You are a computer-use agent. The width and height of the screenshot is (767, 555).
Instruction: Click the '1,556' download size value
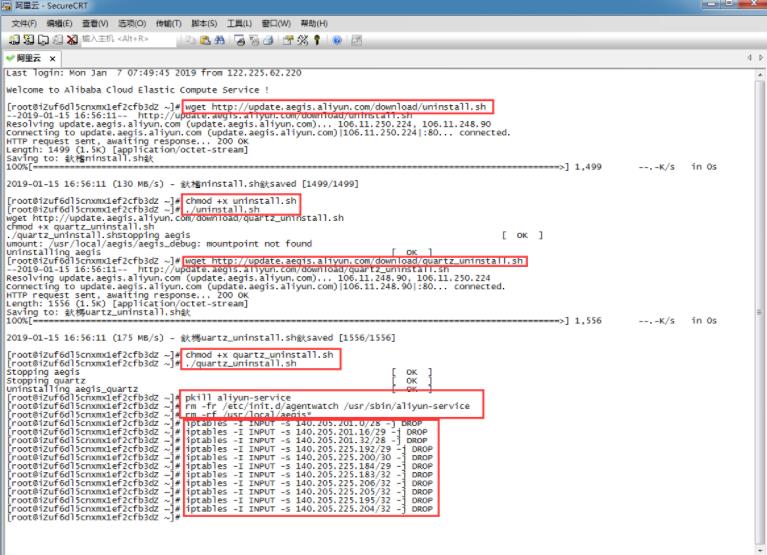(x=588, y=321)
